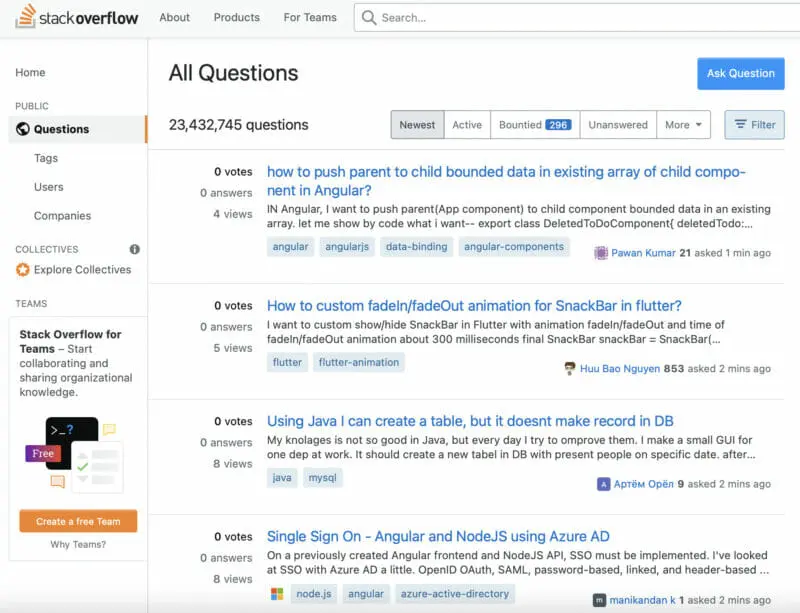Switch to the Unanswered tab
Screen dimensions: 800x613
(x=617, y=124)
